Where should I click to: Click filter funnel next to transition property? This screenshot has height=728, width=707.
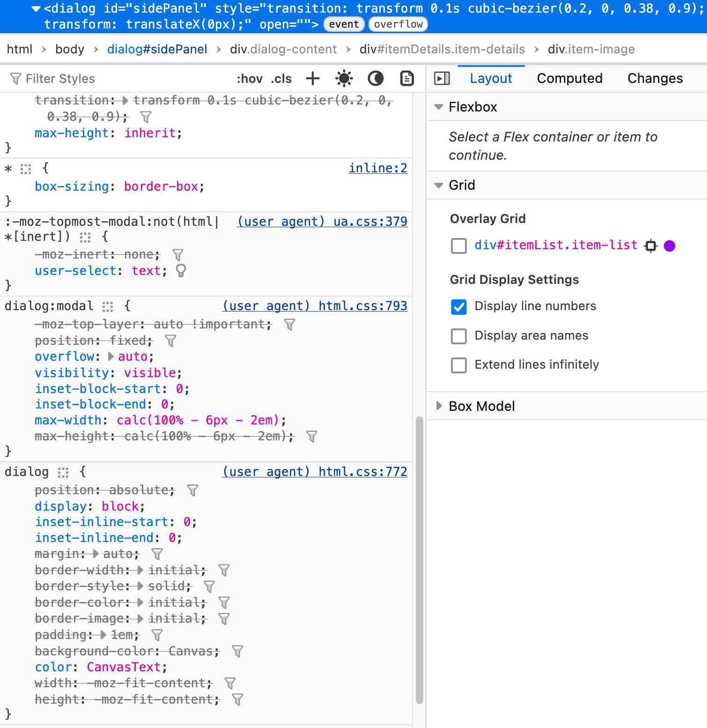pos(146,117)
